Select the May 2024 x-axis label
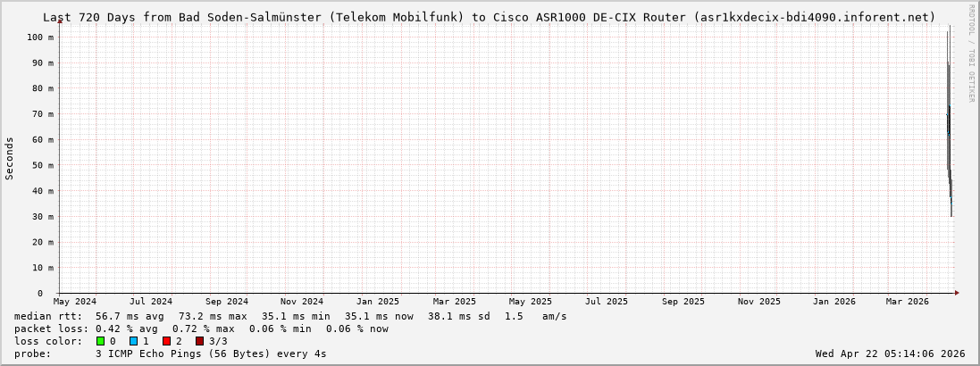The height and width of the screenshot is (366, 980). pos(75,302)
